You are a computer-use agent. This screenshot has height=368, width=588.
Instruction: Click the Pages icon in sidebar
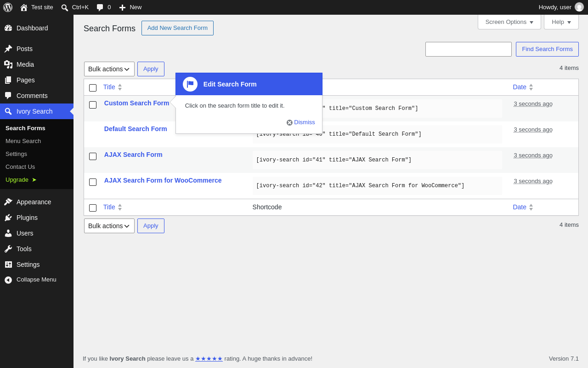[x=8, y=80]
